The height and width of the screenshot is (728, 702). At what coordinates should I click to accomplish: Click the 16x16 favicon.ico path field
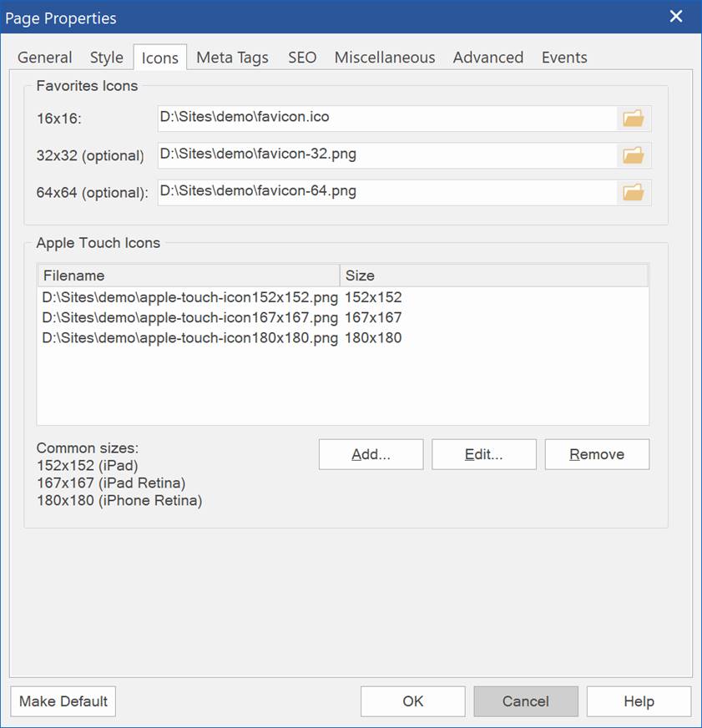click(387, 119)
